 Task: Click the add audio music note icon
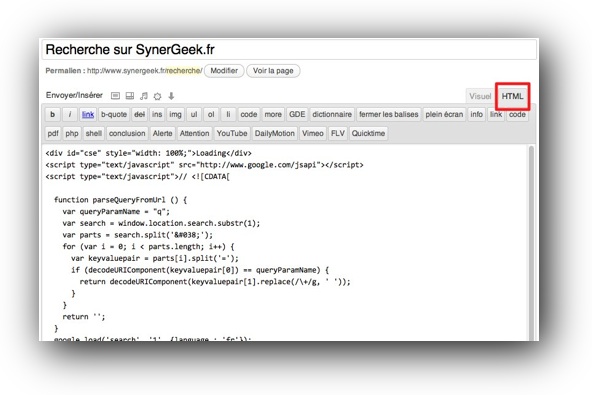click(144, 96)
